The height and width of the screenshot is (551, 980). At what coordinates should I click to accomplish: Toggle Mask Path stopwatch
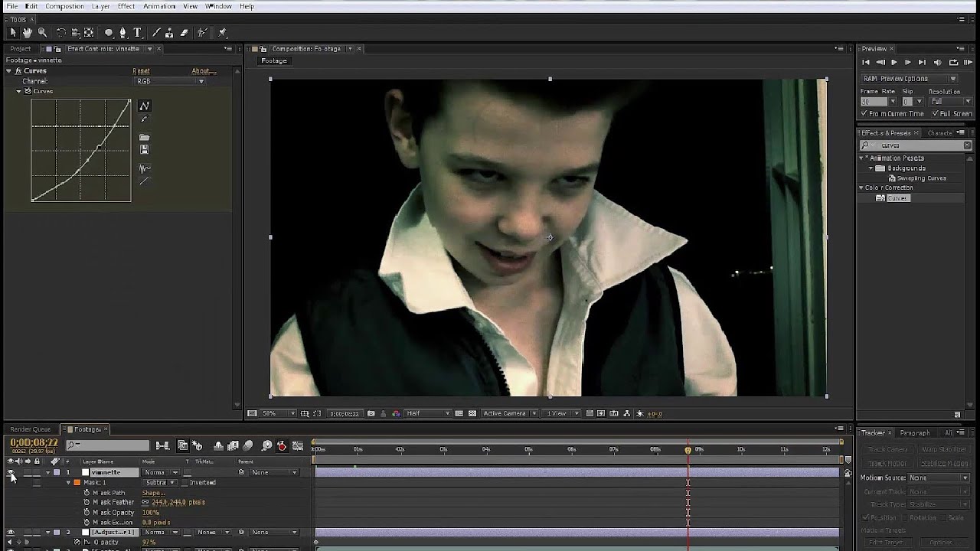[x=87, y=493]
